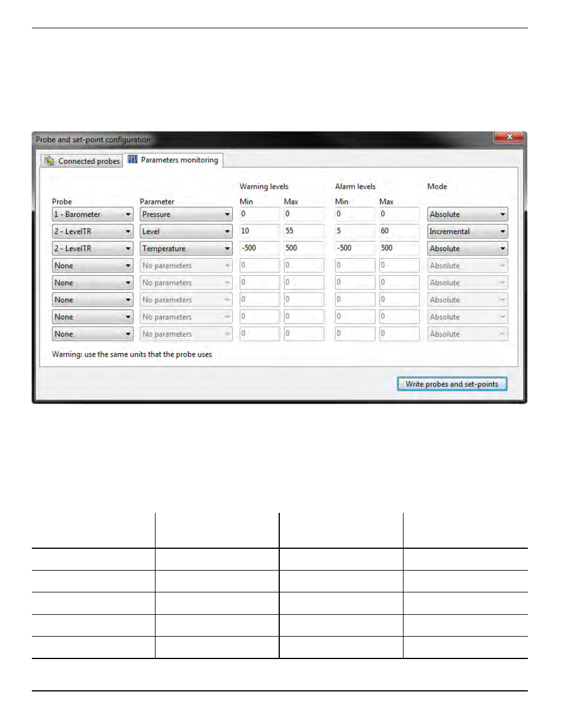Click warning Min field showing -500

260,248
